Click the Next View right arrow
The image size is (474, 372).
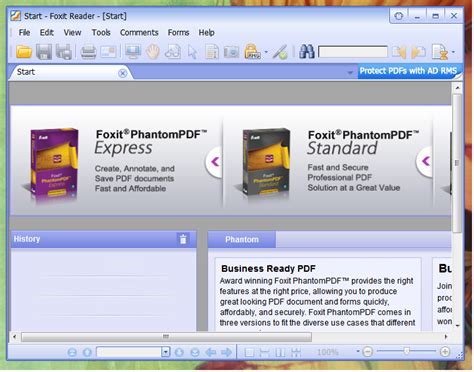coord(226,352)
